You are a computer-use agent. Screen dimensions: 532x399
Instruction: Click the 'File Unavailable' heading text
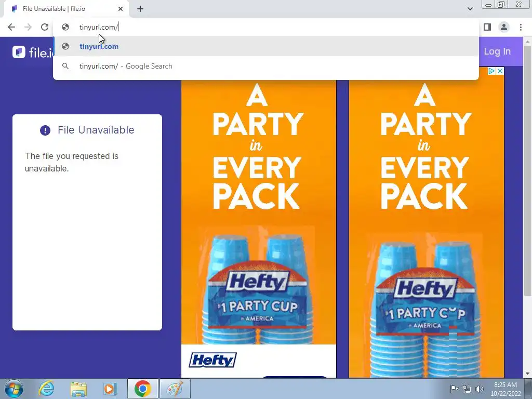pyautogui.click(x=96, y=130)
